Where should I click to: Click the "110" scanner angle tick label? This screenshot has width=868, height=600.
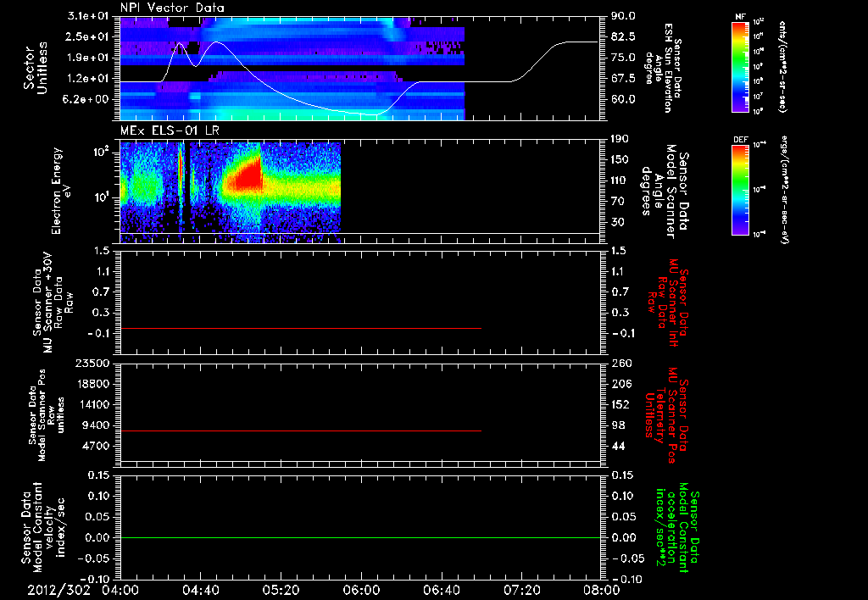click(x=620, y=181)
